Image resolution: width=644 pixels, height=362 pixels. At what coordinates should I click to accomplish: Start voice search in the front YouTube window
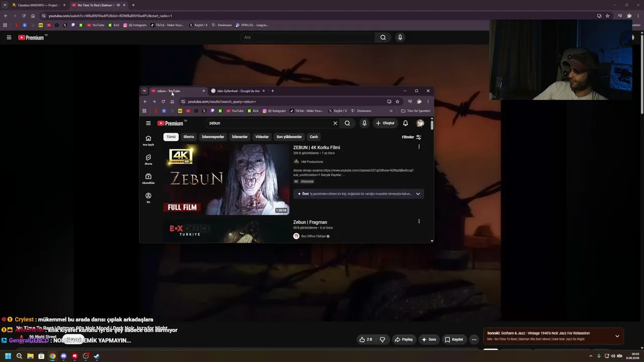(364, 123)
